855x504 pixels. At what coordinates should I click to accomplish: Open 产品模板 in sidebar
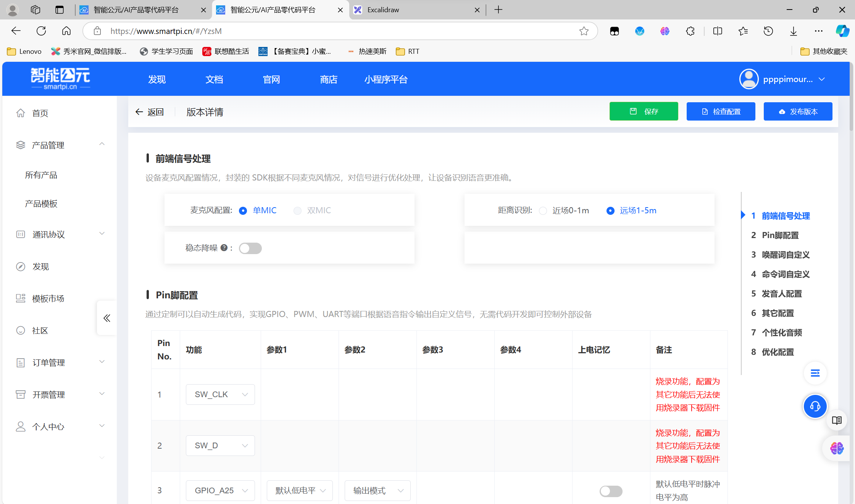(41, 203)
